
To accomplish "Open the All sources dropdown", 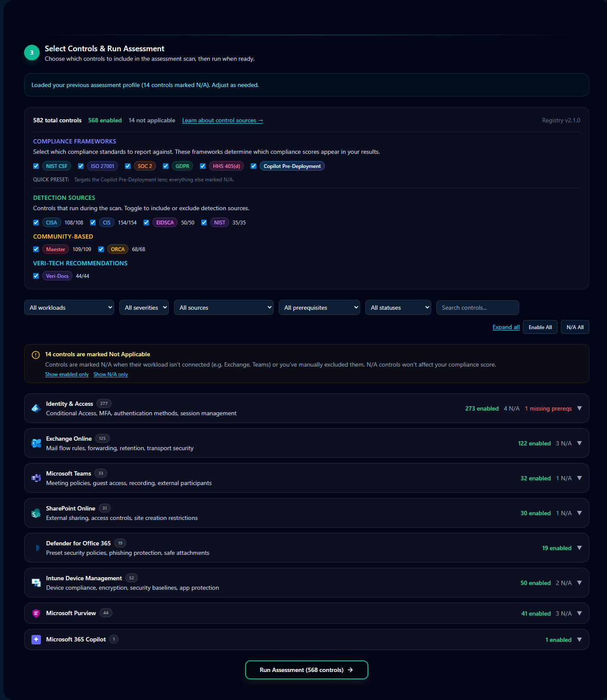I will pyautogui.click(x=224, y=308).
